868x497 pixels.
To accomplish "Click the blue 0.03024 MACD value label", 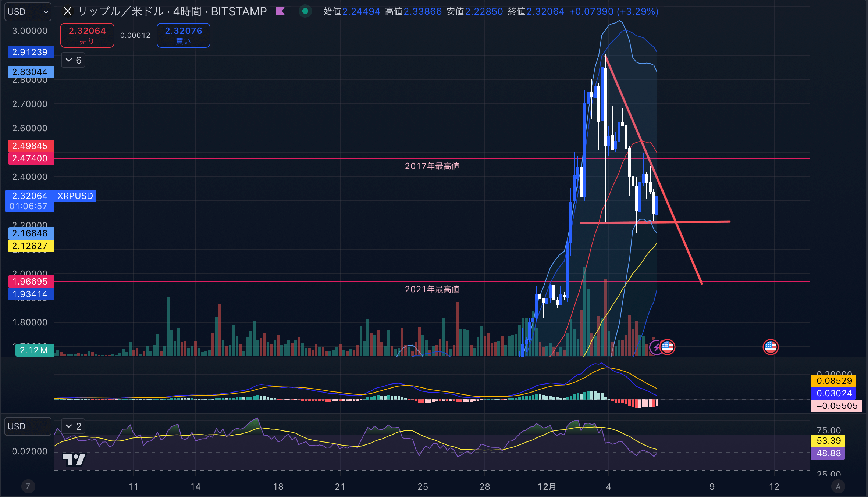I will click(x=834, y=393).
